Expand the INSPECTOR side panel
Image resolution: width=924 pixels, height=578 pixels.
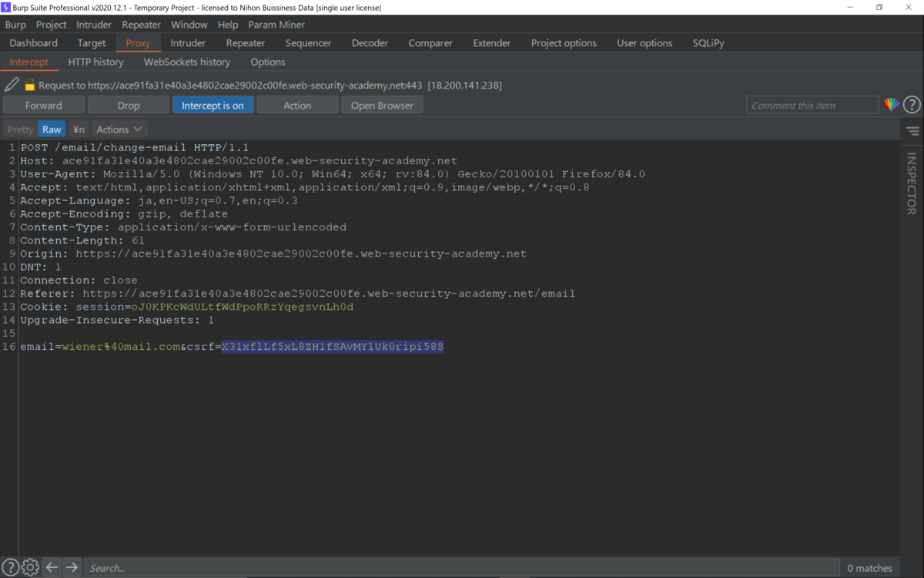(912, 183)
